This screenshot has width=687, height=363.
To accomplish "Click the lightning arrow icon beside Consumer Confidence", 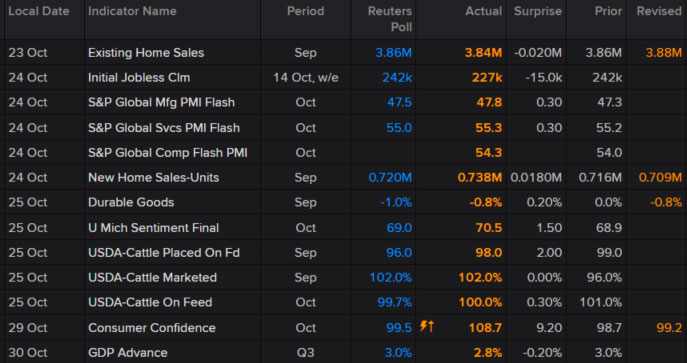I will point(427,326).
